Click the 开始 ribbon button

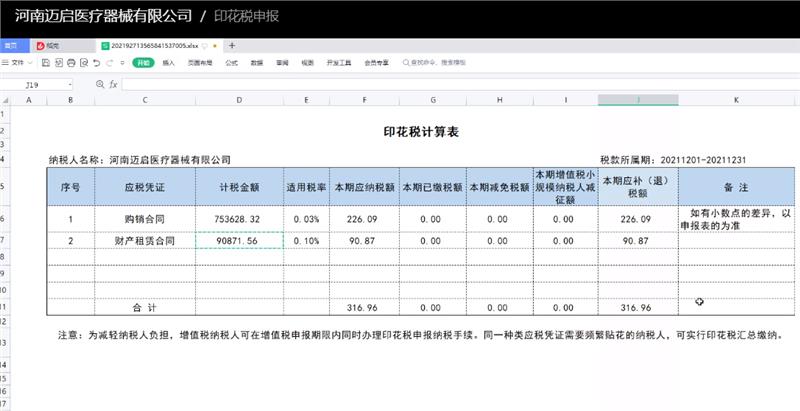pyautogui.click(x=143, y=62)
